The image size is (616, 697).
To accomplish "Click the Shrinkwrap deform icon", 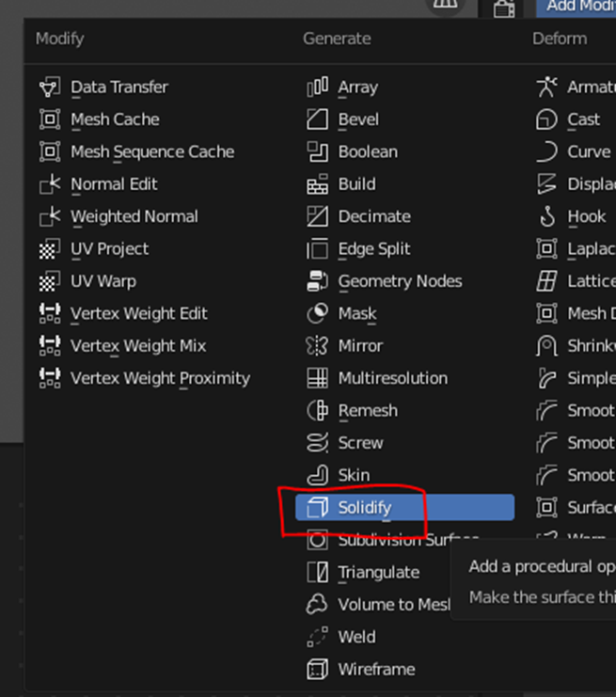I will tap(546, 346).
